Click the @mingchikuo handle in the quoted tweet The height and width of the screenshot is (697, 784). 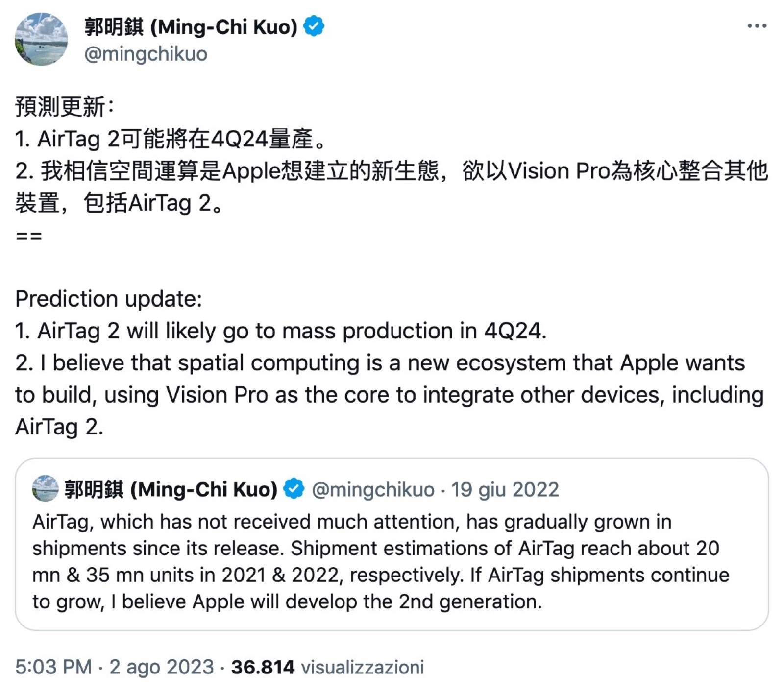[x=373, y=490]
